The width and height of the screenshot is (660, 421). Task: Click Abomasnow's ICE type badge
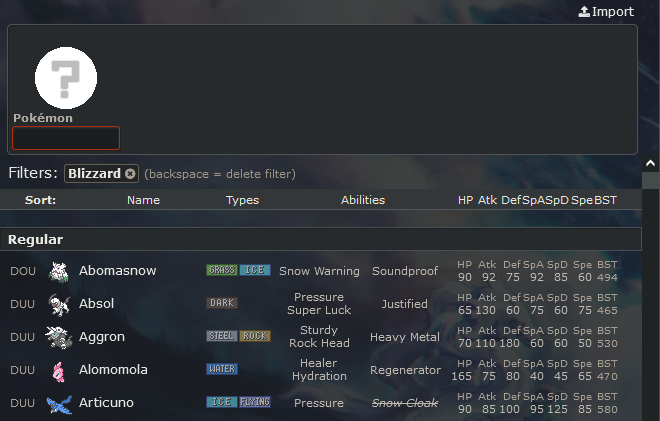(255, 270)
